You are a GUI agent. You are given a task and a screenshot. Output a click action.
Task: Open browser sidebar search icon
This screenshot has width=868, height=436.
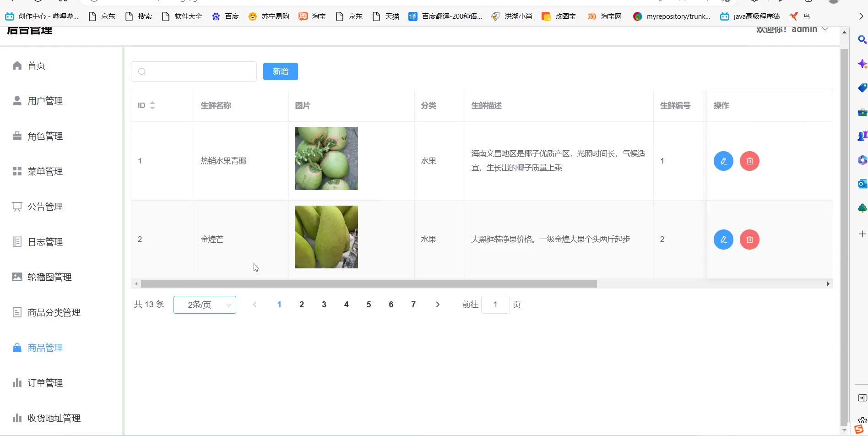point(862,40)
